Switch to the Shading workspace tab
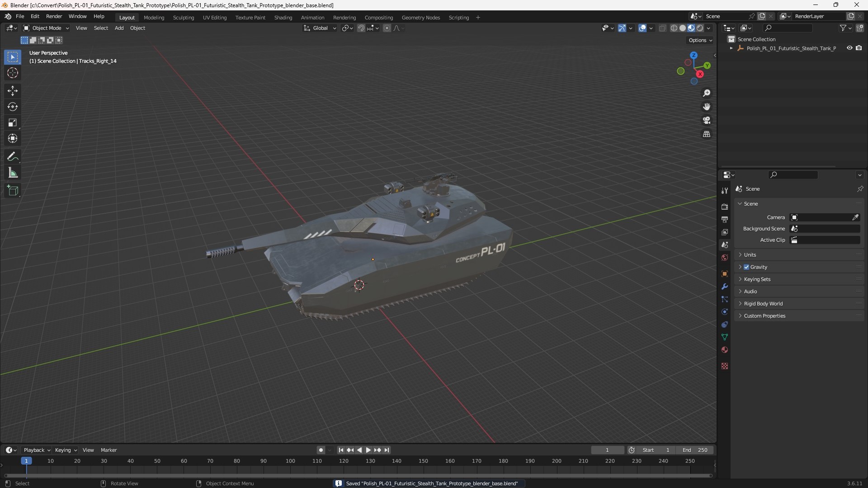Image resolution: width=868 pixels, height=488 pixels. pos(283,18)
